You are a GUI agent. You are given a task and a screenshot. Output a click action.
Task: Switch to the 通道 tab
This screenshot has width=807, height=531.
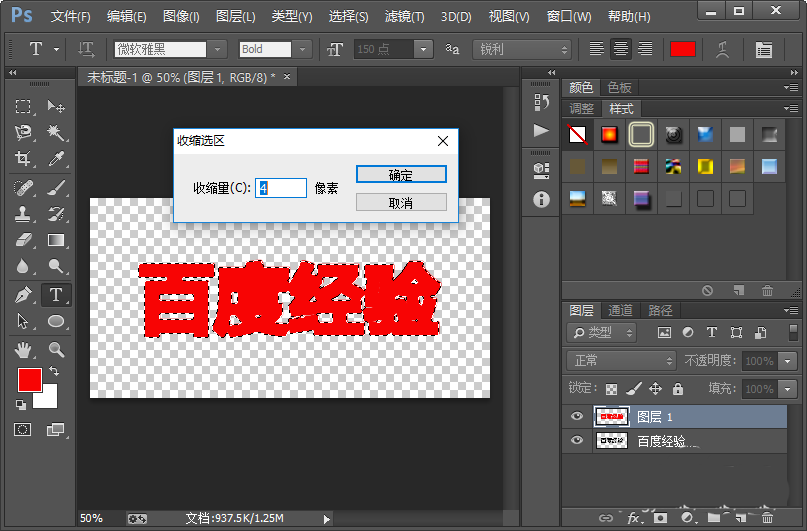pos(620,310)
